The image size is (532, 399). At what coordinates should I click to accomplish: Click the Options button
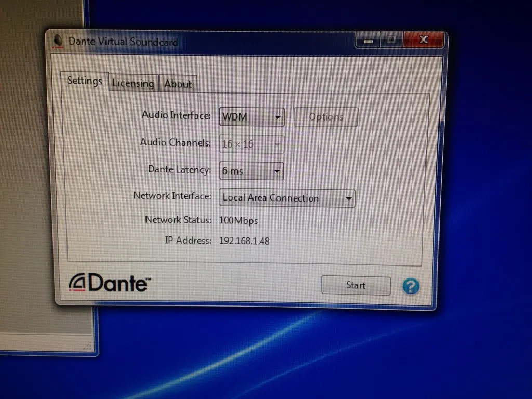tap(326, 117)
